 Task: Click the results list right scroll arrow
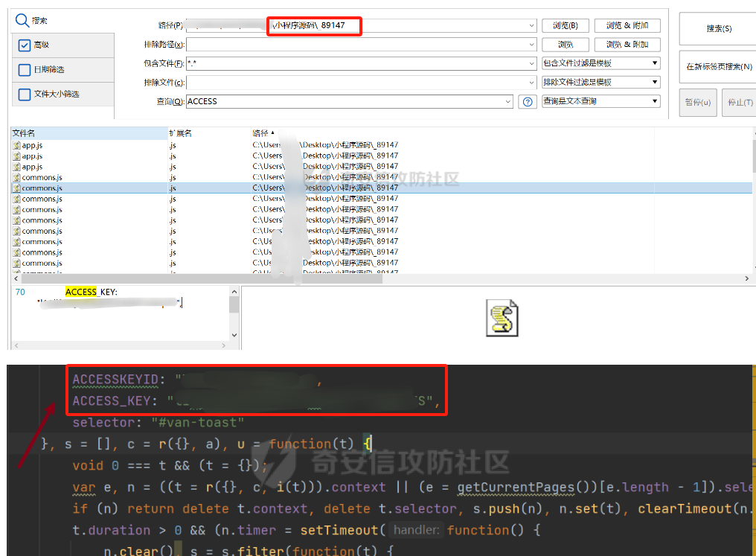[x=747, y=278]
